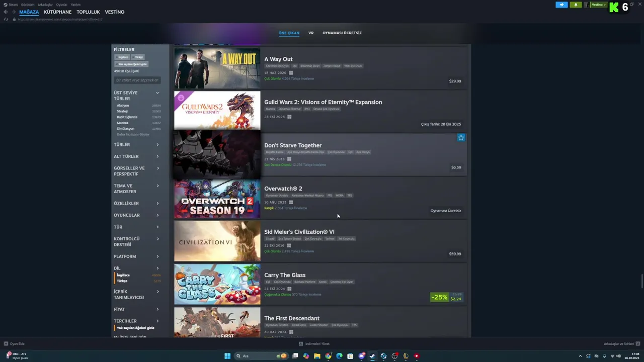The image size is (644, 362).
Task: Remove the 'Yok sayılan öğeleri gizle' filter chip
Action: [132, 64]
